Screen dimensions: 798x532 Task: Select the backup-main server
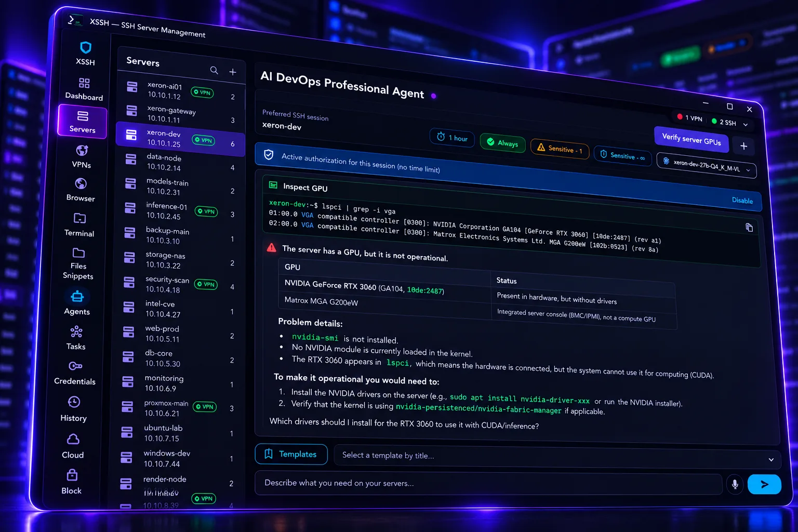179,235
